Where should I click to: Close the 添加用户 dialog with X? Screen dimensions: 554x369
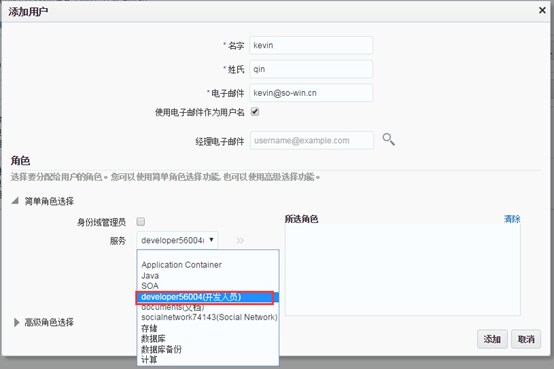542,10
